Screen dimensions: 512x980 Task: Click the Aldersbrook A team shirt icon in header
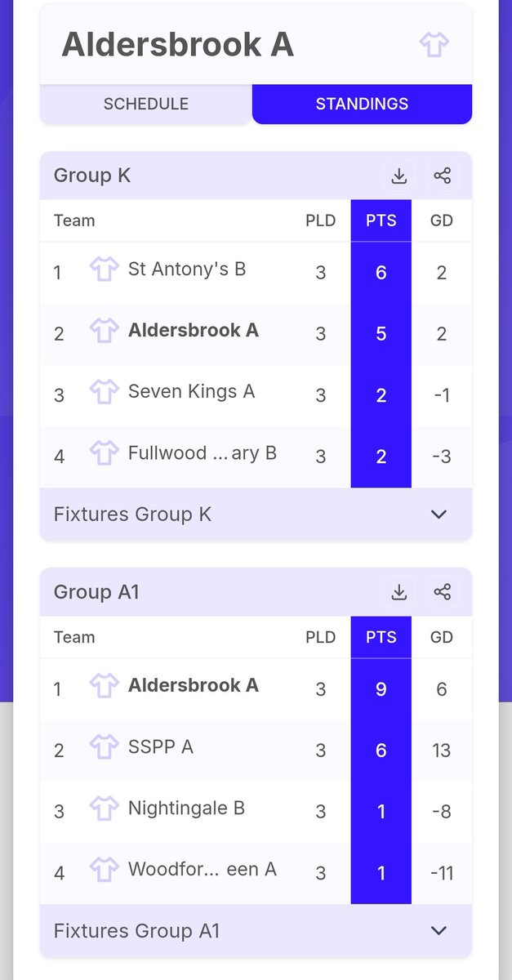tap(434, 44)
